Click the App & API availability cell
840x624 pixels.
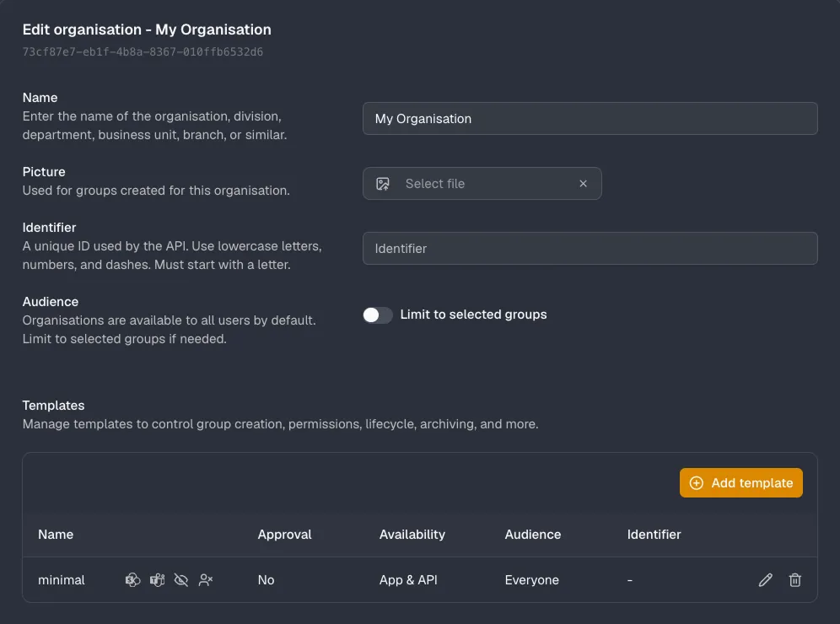[408, 580]
